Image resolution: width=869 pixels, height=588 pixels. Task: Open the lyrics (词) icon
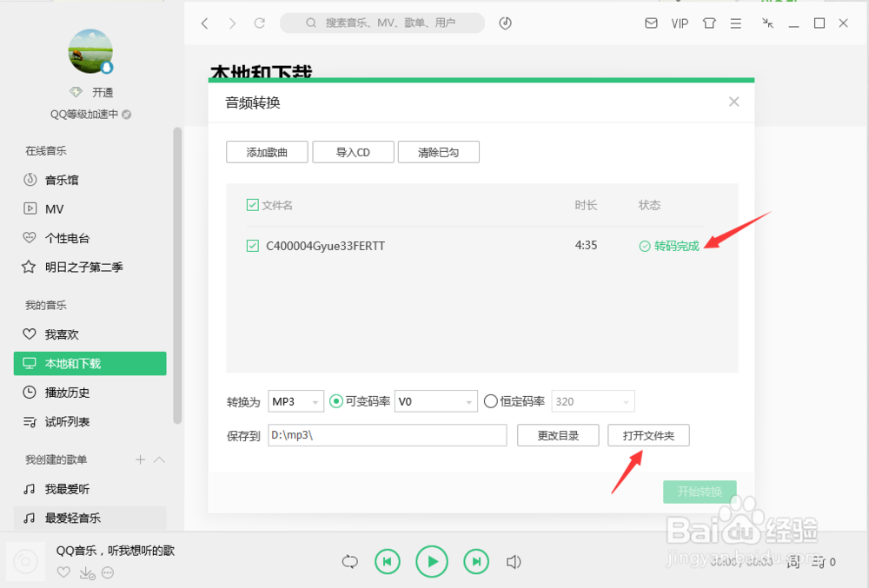pyautogui.click(x=793, y=562)
